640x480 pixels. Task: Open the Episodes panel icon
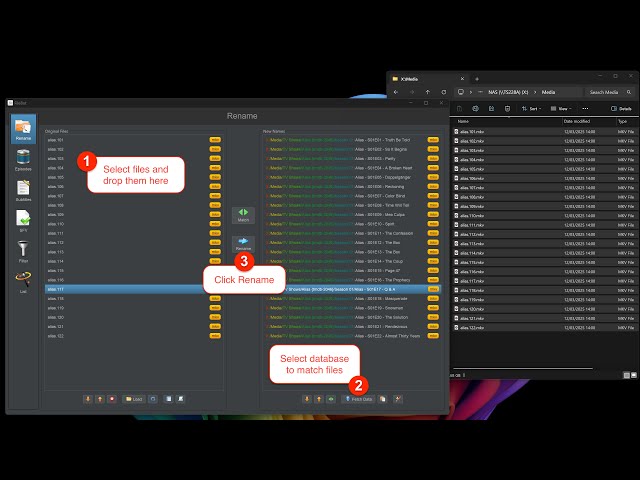click(22, 160)
